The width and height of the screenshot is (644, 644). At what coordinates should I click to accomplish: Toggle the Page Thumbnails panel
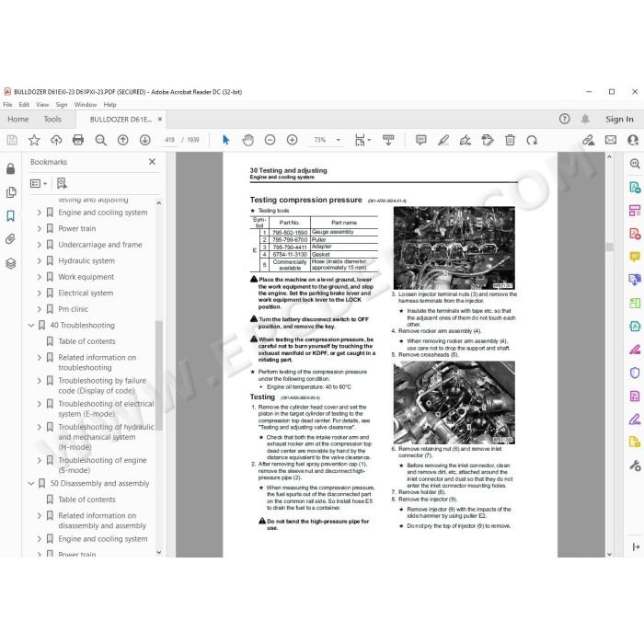pyautogui.click(x=11, y=192)
